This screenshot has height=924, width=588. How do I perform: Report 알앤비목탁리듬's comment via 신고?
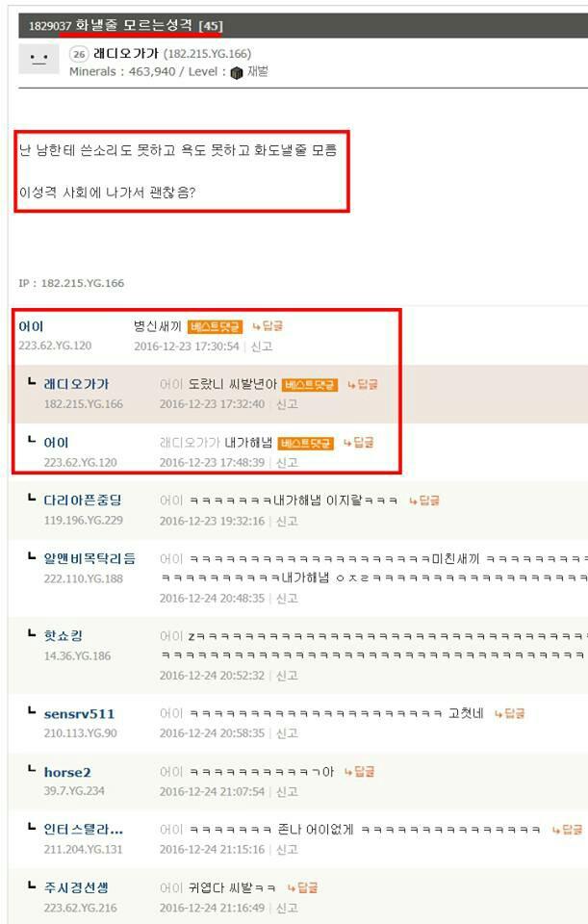[287, 599]
